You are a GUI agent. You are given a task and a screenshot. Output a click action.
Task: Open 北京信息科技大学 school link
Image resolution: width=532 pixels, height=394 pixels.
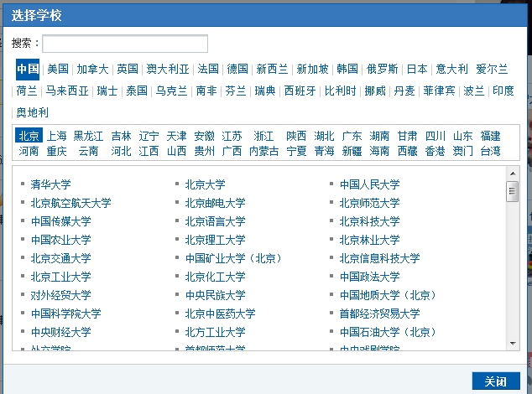(379, 258)
